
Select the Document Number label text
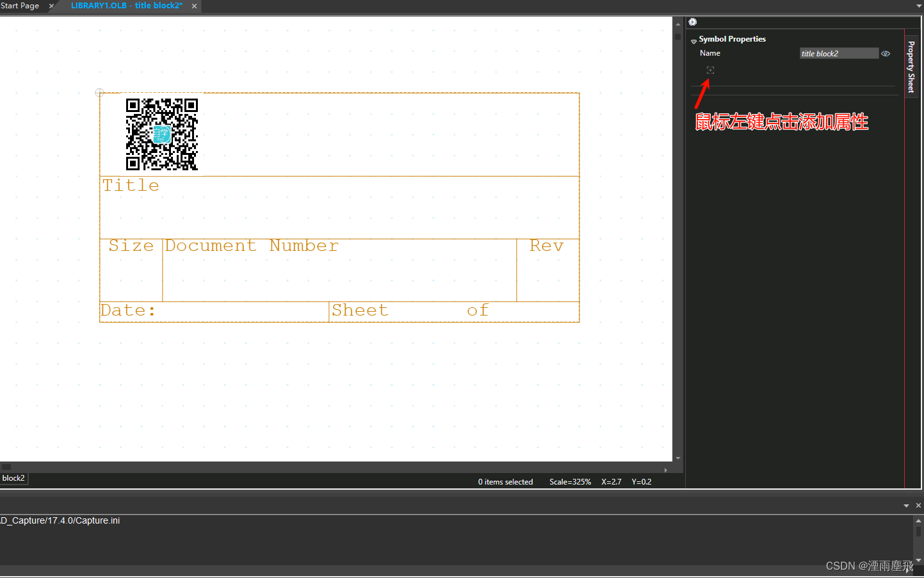pos(252,246)
